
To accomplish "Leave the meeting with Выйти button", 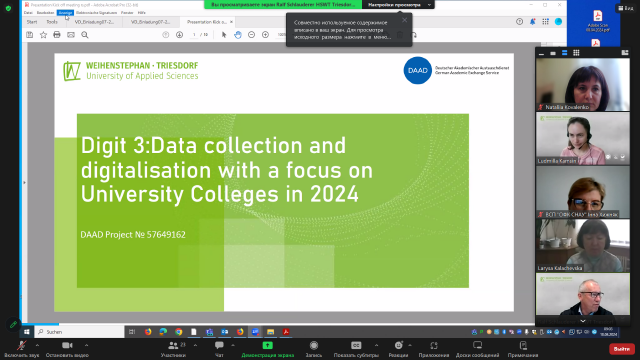I will [621, 349].
